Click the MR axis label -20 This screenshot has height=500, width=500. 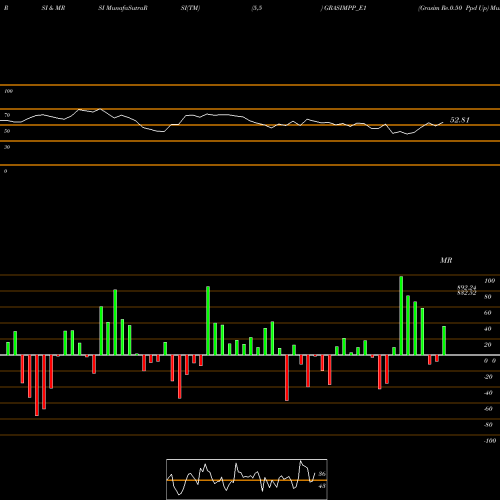tap(488, 377)
